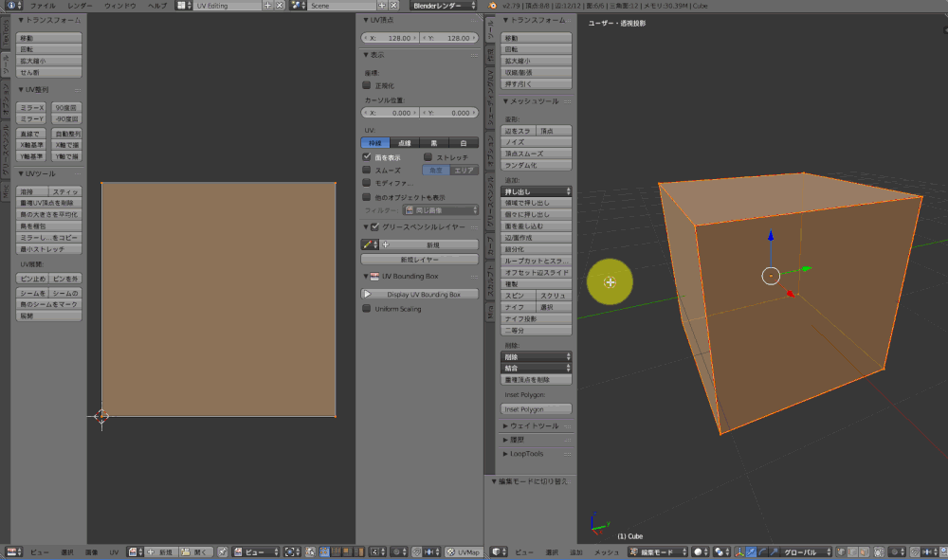Viewport: 948px width, 560px height.
Task: Click the UV vertex X value field
Action: (x=389, y=39)
